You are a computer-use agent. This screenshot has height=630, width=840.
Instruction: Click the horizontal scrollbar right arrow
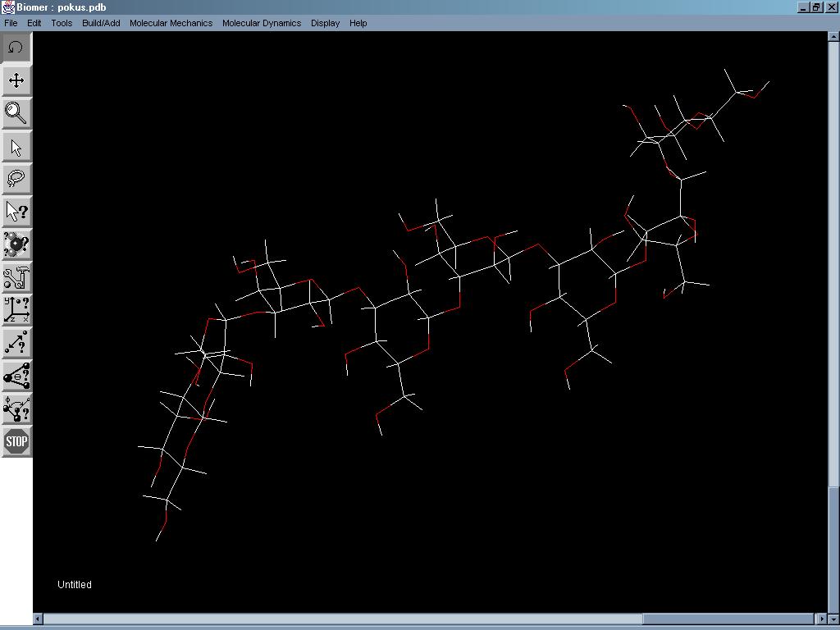[x=824, y=619]
